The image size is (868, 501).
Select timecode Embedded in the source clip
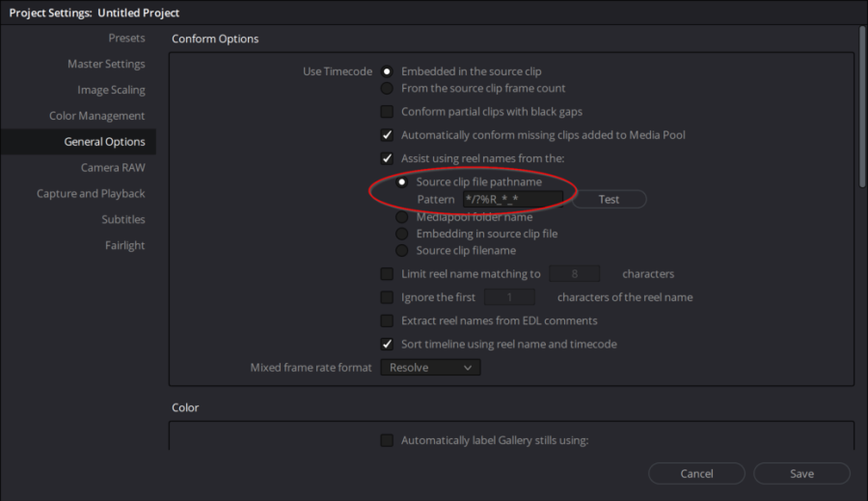(388, 71)
